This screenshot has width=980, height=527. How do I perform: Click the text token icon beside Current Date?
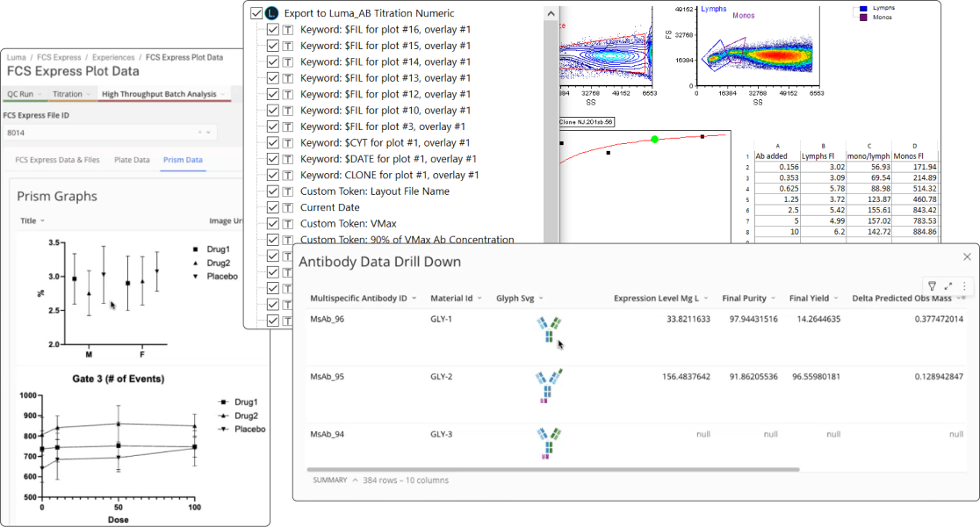[x=288, y=207]
